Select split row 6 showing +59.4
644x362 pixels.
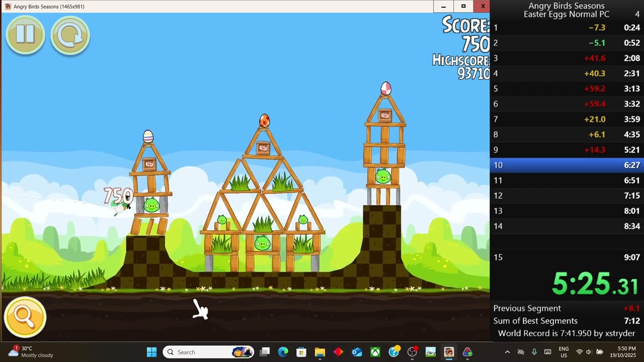pos(567,104)
